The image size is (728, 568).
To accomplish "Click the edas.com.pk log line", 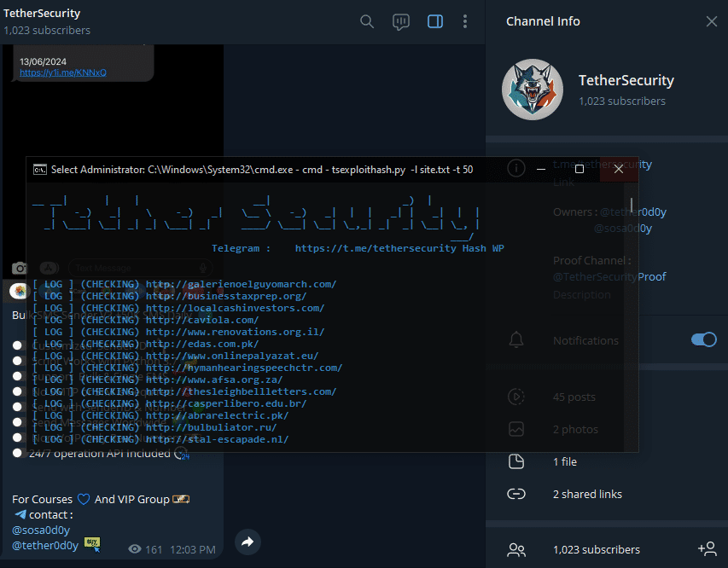I will tap(145, 344).
